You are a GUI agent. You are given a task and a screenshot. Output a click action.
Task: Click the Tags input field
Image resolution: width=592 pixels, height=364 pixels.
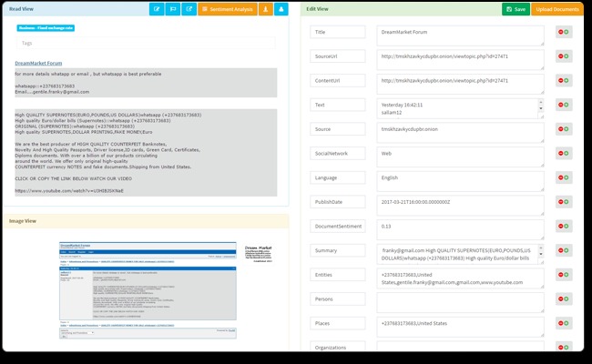(x=146, y=43)
